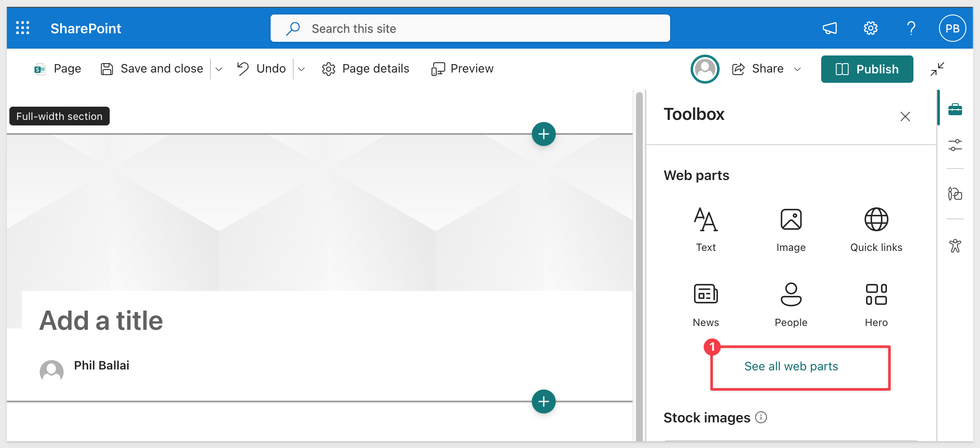Click the Search this site field

click(470, 29)
